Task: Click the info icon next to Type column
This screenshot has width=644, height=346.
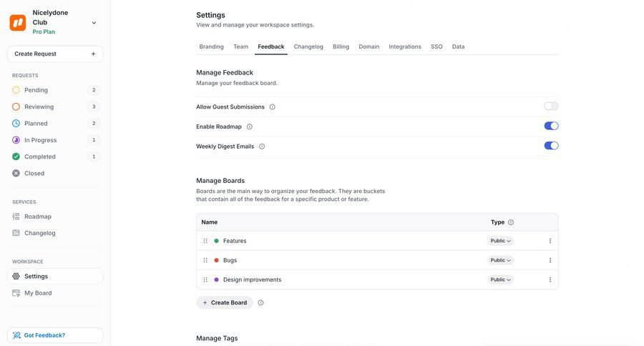Action: [x=511, y=222]
